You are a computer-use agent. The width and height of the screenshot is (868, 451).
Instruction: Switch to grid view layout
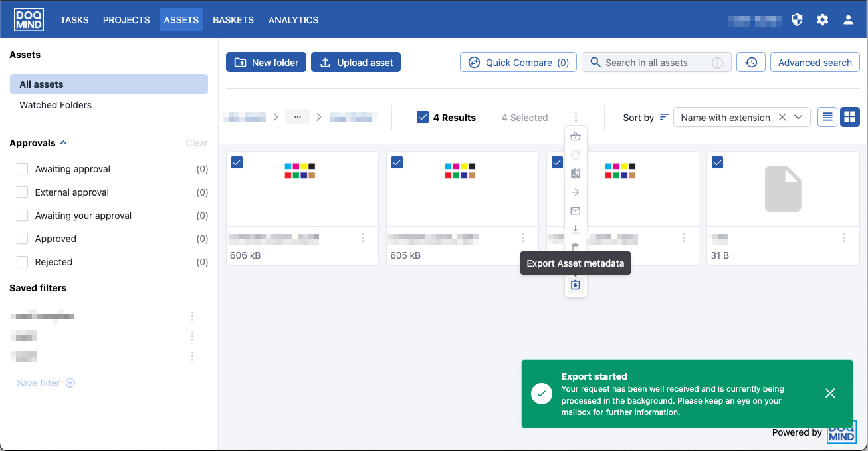pyautogui.click(x=849, y=117)
